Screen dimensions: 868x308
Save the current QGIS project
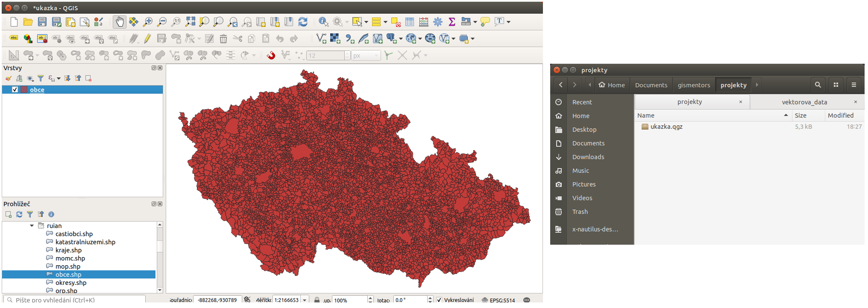[x=42, y=22]
